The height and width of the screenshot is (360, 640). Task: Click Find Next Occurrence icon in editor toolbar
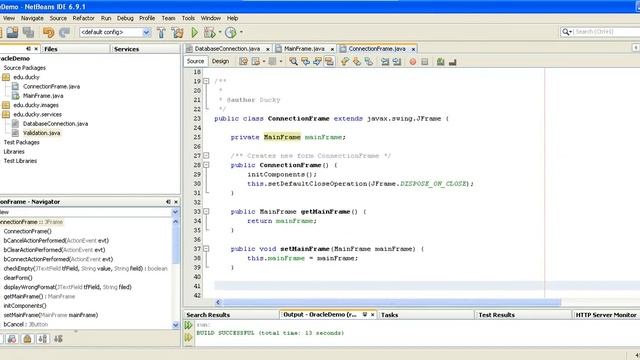(x=317, y=62)
